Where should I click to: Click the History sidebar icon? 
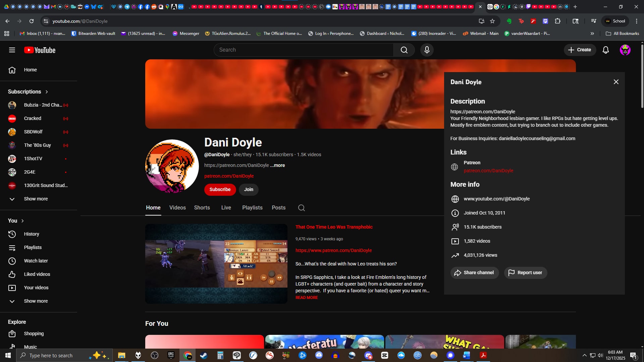click(12, 234)
